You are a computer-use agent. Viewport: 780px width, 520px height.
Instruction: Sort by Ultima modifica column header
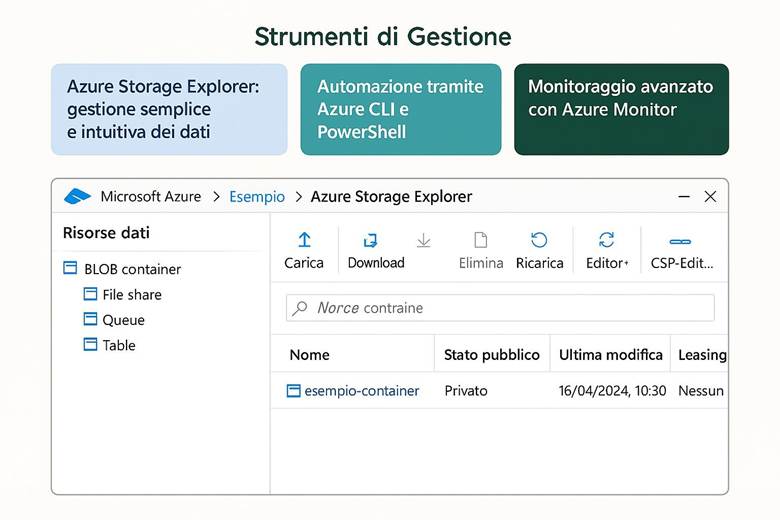611,355
